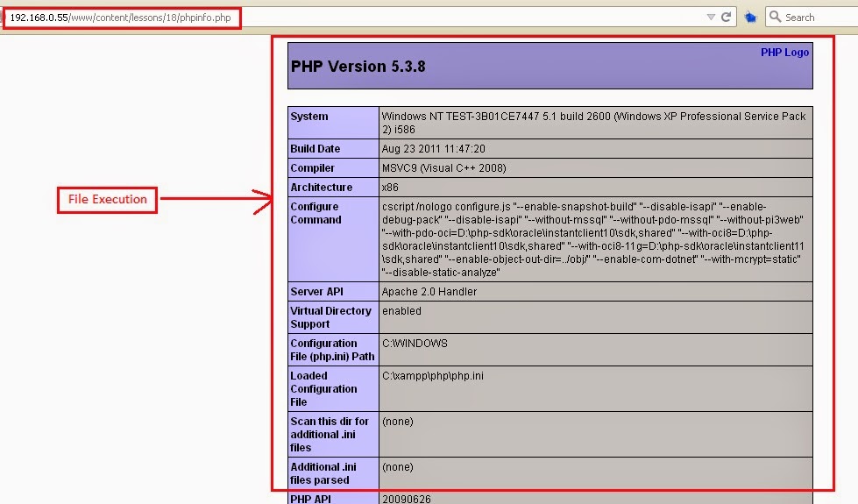858x504 pixels.
Task: Click the Apache 2.0 Handler value
Action: coord(429,292)
